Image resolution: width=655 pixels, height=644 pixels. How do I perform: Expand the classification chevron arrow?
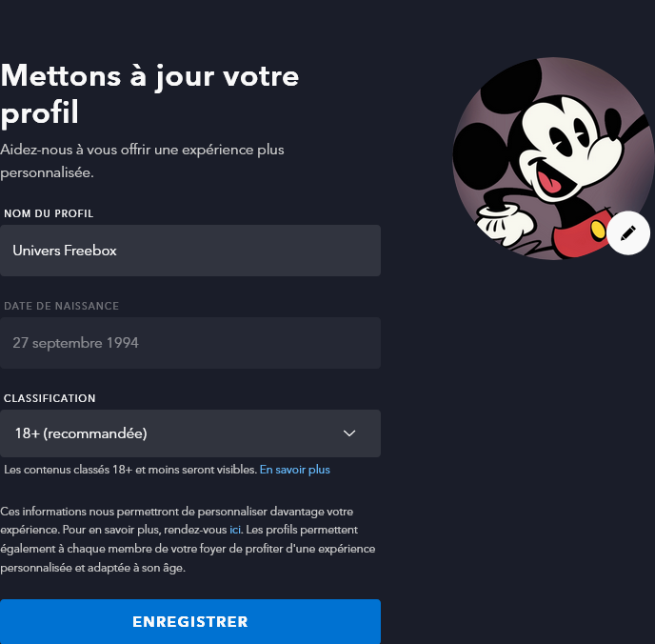coord(349,433)
